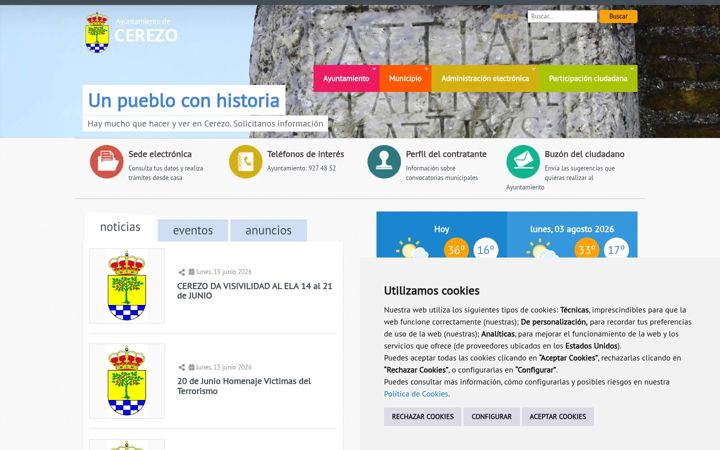720x450 pixels.
Task: Click the 17° temperature for 03 agosto
Action: [x=616, y=249]
